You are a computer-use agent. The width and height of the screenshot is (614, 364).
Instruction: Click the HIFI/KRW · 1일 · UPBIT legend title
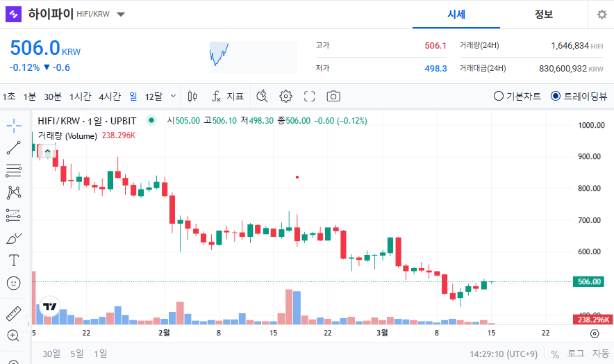pyautogui.click(x=87, y=121)
